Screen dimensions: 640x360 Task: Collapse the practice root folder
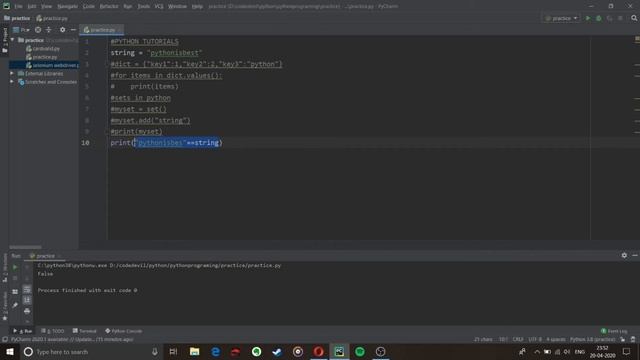[13, 40]
